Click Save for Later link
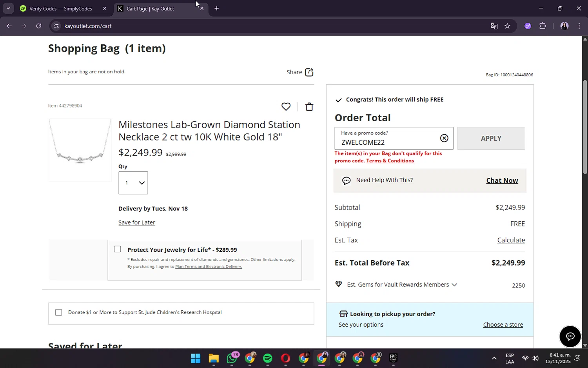This screenshot has height=368, width=588. (x=137, y=222)
